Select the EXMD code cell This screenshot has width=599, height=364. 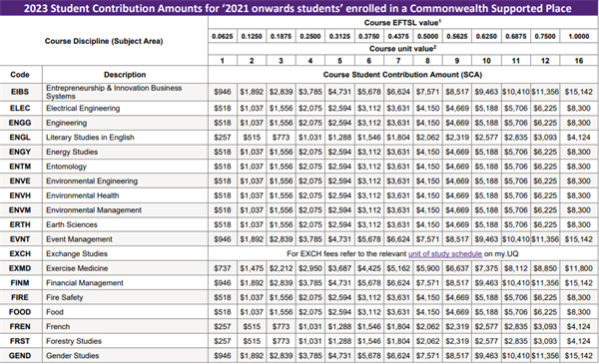(20, 268)
